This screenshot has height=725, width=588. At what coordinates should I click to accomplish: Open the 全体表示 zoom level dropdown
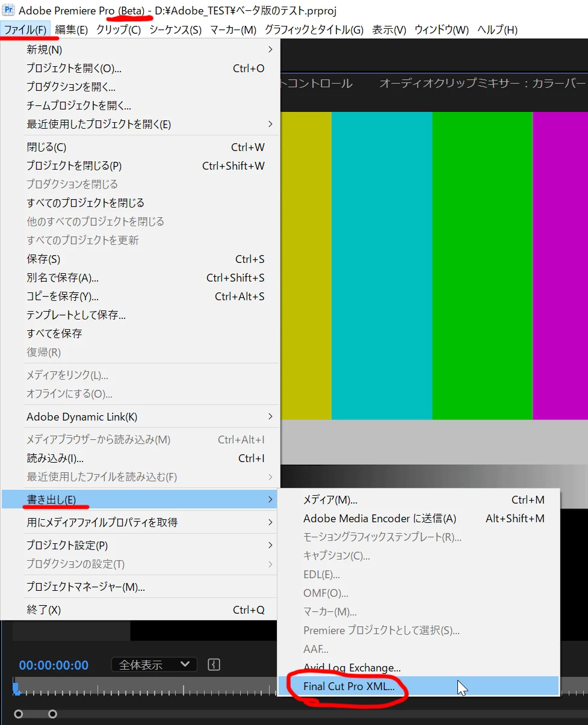pos(154,664)
